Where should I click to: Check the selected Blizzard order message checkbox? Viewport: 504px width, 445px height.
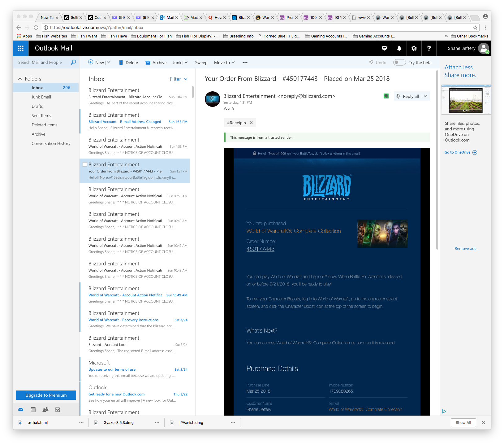[85, 164]
